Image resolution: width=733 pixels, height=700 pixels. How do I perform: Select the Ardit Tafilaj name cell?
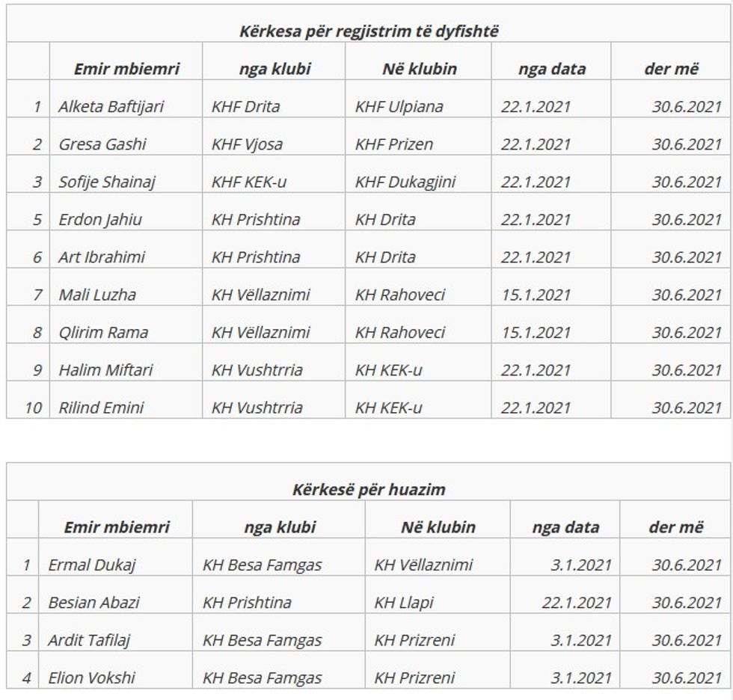tap(93, 640)
